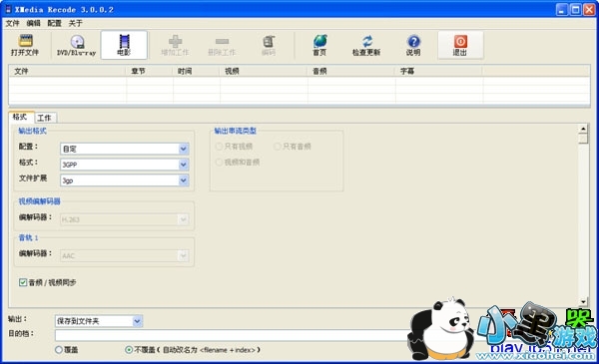Viewport: 599px width, 364px height.
Task: Click the 视频 column header
Action: click(264, 71)
